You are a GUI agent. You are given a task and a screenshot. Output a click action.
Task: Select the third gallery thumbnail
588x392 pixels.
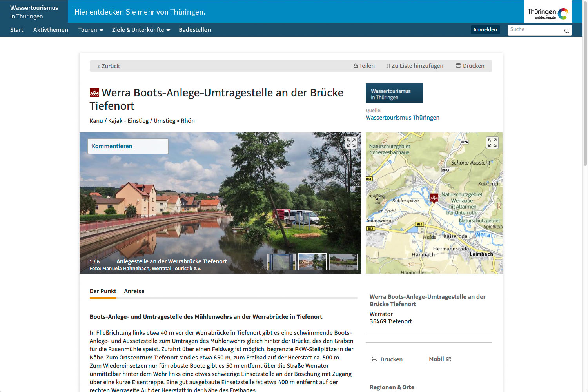[x=343, y=262]
